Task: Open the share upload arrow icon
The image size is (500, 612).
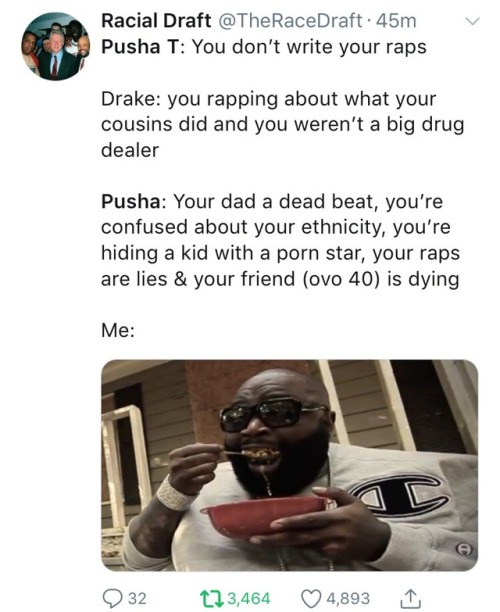Action: 410,598
